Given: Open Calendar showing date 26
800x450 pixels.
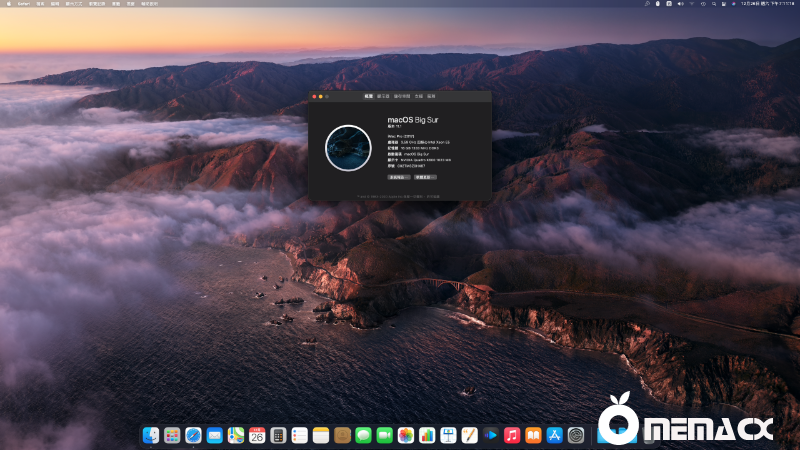Looking at the screenshot, I should (257, 435).
